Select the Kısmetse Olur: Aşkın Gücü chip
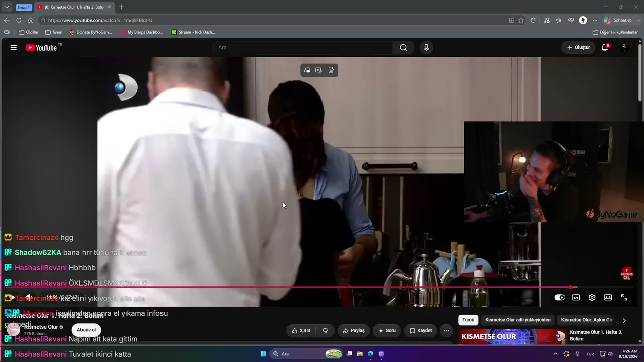644x362 pixels. [x=588, y=320]
